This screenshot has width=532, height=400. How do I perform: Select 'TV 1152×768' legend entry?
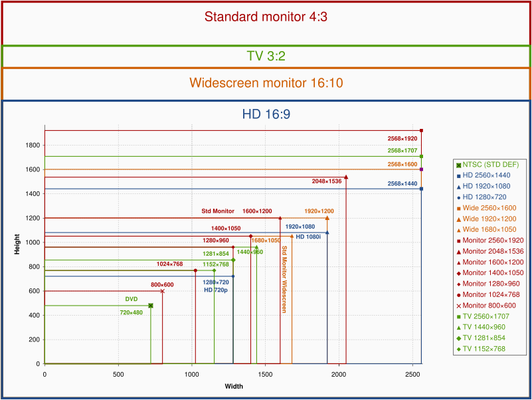481,349
